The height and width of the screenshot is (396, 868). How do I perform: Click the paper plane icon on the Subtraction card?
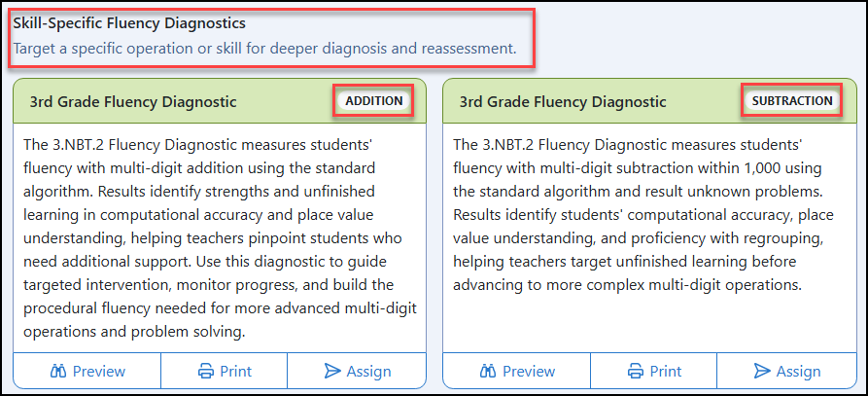[x=762, y=371]
